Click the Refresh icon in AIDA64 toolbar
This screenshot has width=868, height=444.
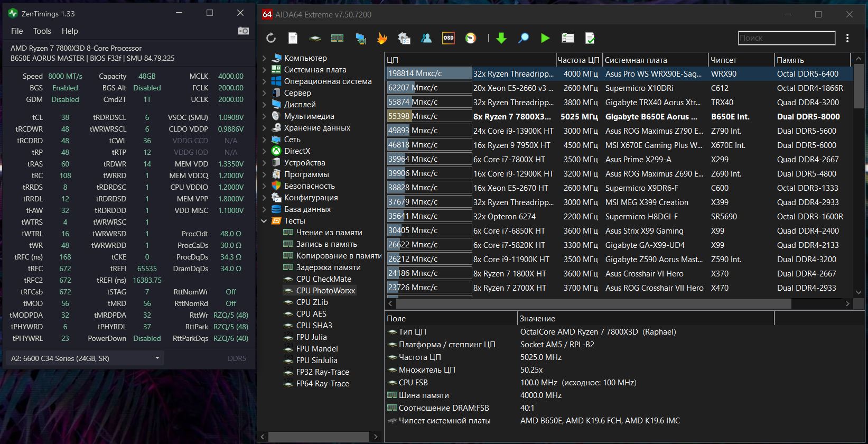click(271, 38)
